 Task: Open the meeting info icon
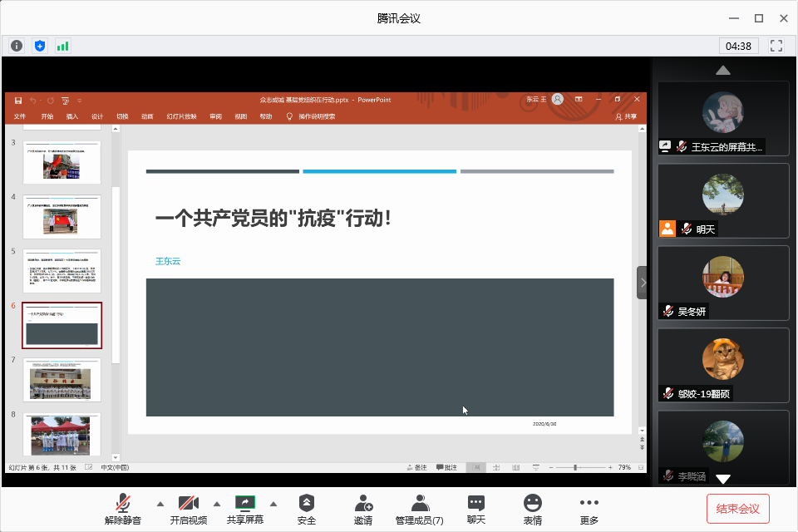point(16,46)
